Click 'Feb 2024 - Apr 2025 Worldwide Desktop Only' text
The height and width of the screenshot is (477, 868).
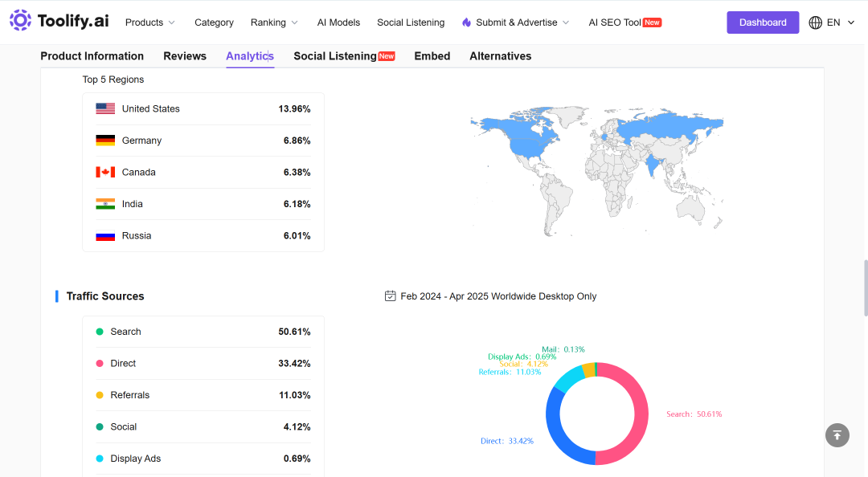click(x=499, y=296)
